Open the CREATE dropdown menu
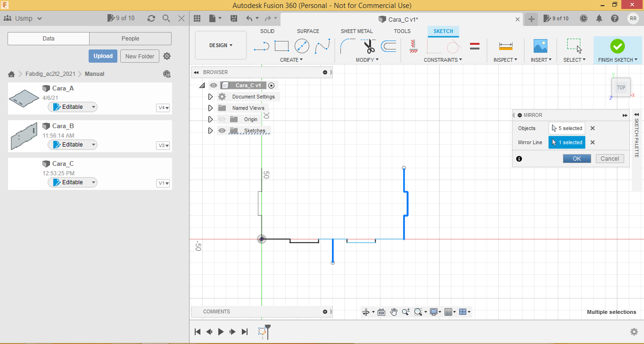Viewport: 644px width, 344px height. (x=291, y=60)
